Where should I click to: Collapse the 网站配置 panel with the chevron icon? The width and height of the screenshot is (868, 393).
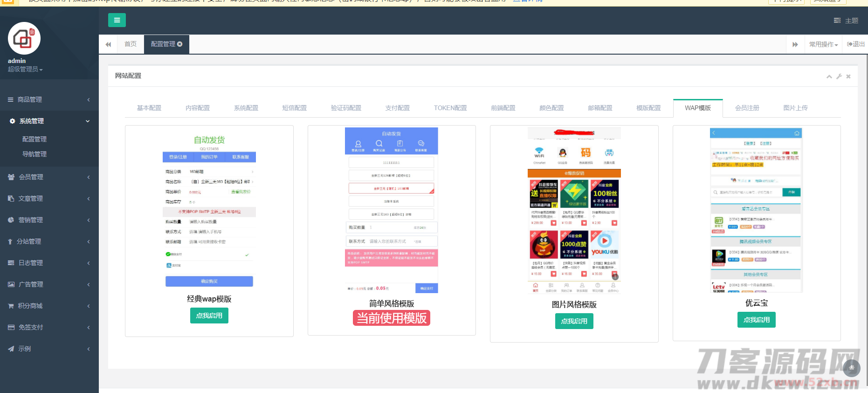(x=829, y=77)
